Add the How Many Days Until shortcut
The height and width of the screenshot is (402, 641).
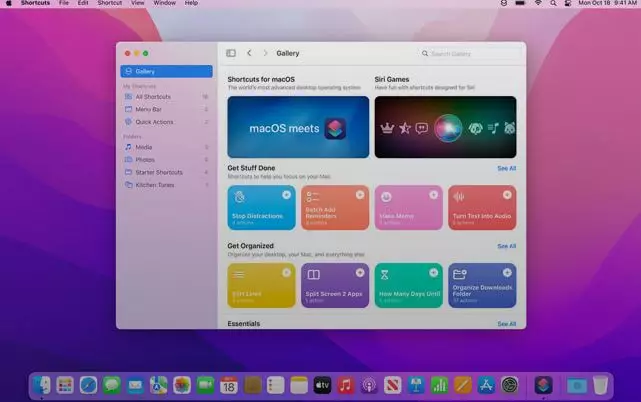point(434,272)
